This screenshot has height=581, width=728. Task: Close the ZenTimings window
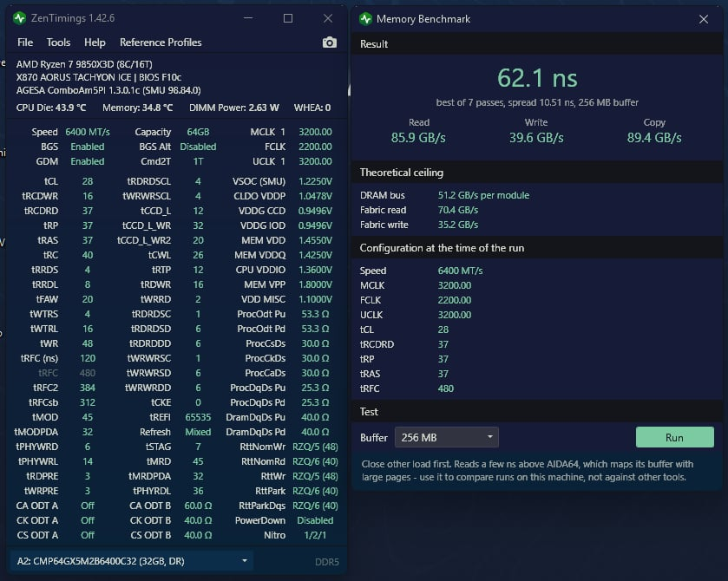[328, 18]
